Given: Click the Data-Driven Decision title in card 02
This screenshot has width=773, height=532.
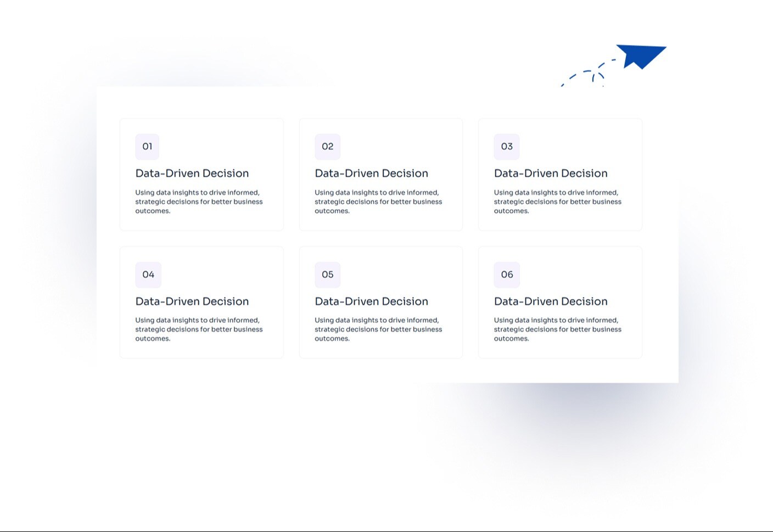Looking at the screenshot, I should (371, 173).
